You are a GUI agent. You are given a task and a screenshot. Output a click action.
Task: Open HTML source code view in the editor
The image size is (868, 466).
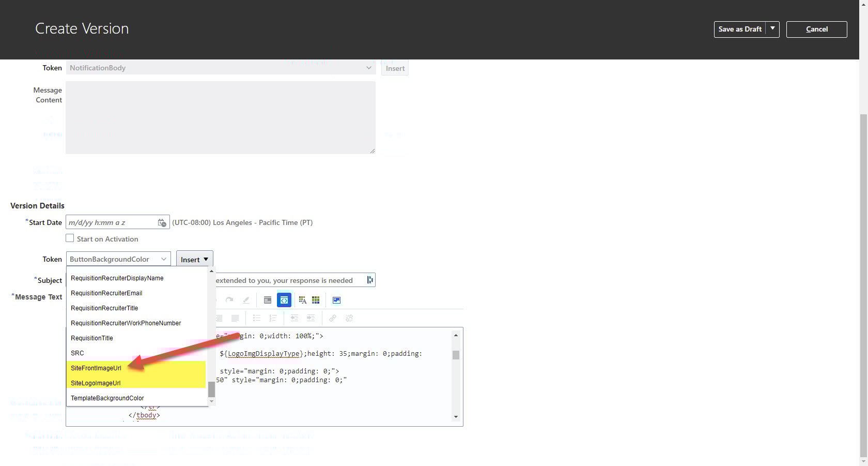pyautogui.click(x=284, y=299)
